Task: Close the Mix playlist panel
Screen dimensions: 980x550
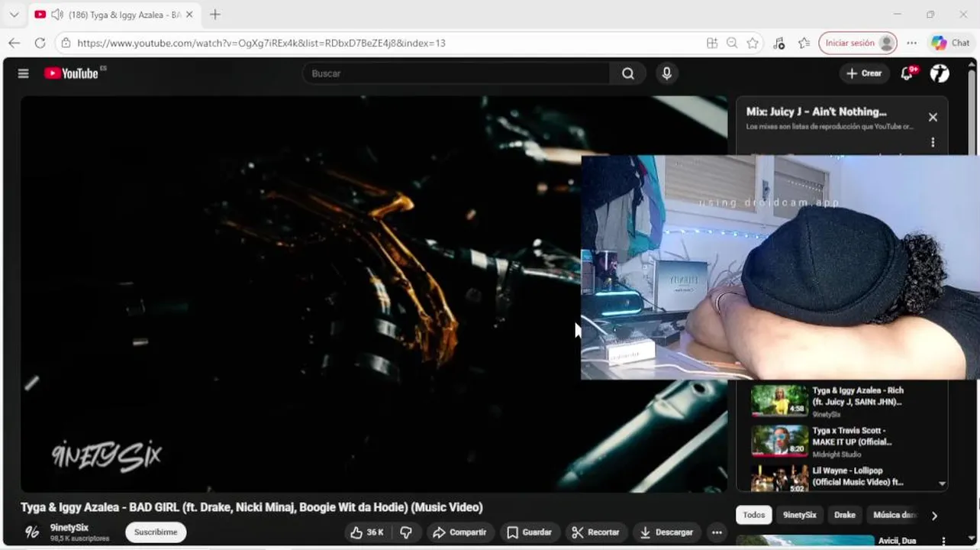Action: point(933,117)
